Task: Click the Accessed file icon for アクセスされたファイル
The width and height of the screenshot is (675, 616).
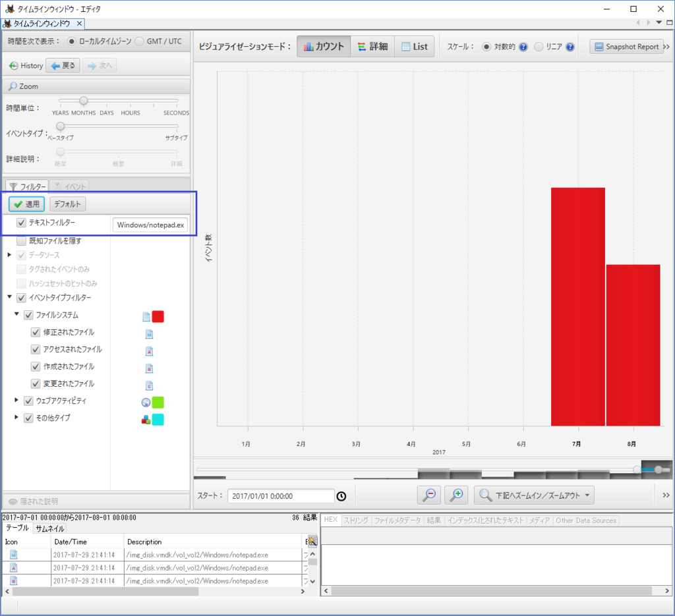Action: click(x=150, y=351)
